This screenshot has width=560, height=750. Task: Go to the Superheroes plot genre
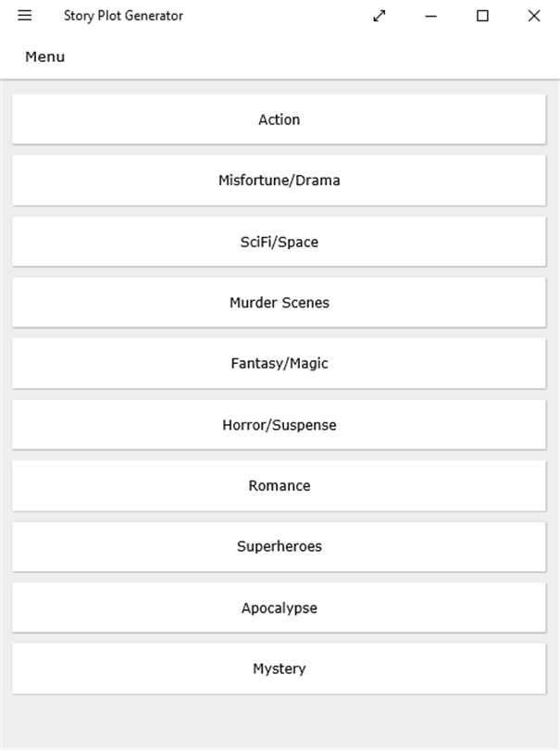click(x=279, y=547)
